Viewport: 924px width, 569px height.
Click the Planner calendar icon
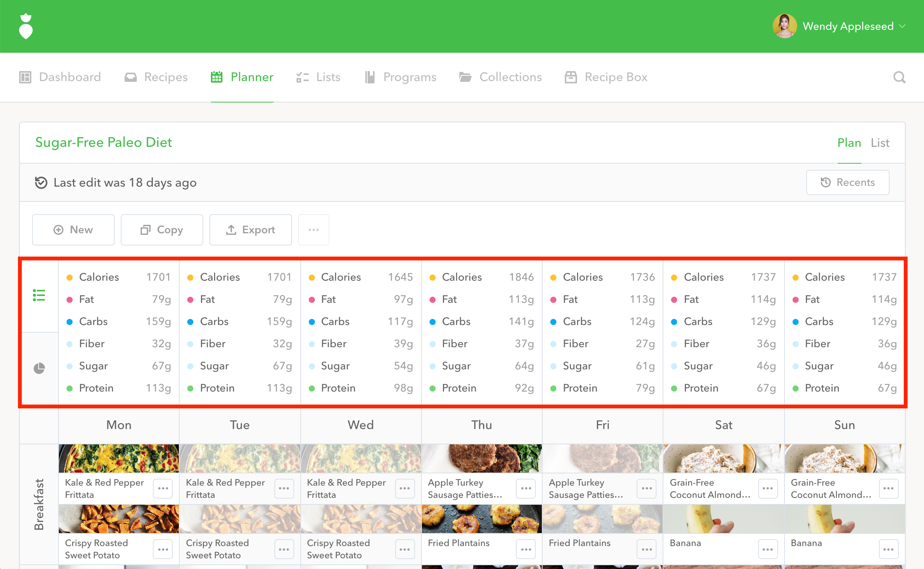coord(216,76)
